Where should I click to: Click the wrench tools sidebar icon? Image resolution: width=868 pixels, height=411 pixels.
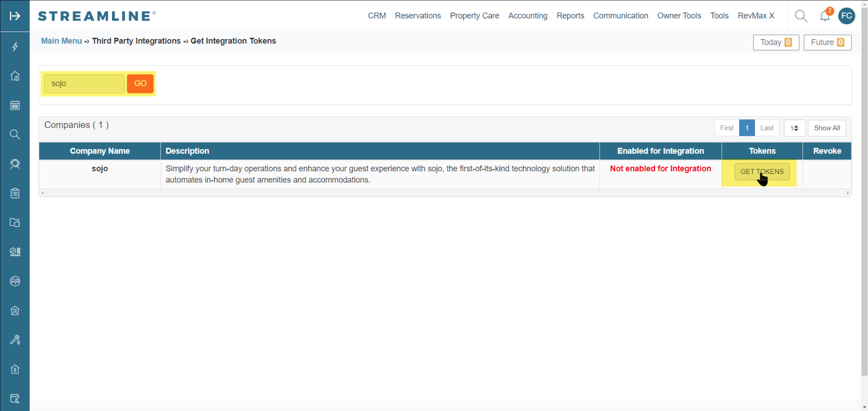point(15,340)
